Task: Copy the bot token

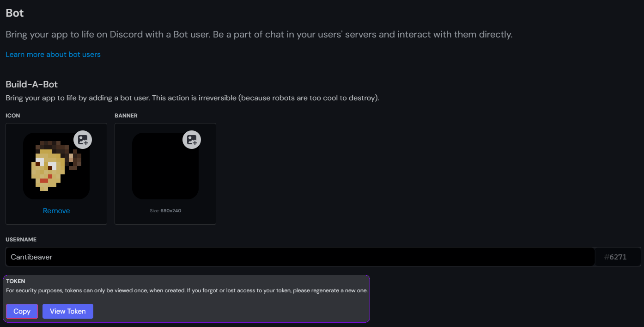Action: pos(22,311)
